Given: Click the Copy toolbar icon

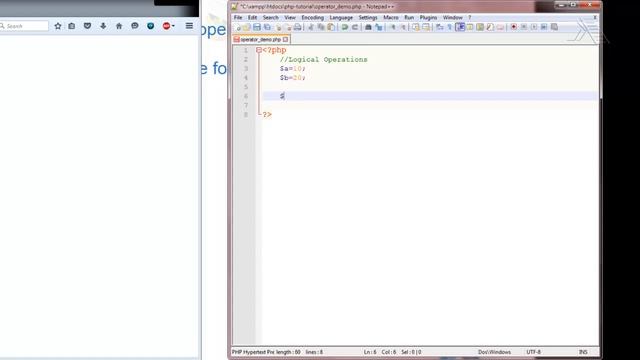Looking at the screenshot, I should [x=321, y=27].
